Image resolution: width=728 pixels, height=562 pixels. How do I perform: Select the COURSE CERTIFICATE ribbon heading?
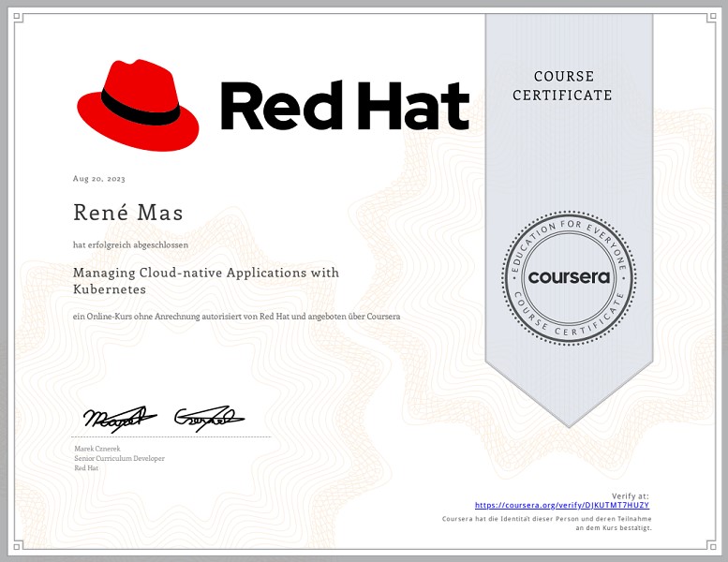point(562,86)
